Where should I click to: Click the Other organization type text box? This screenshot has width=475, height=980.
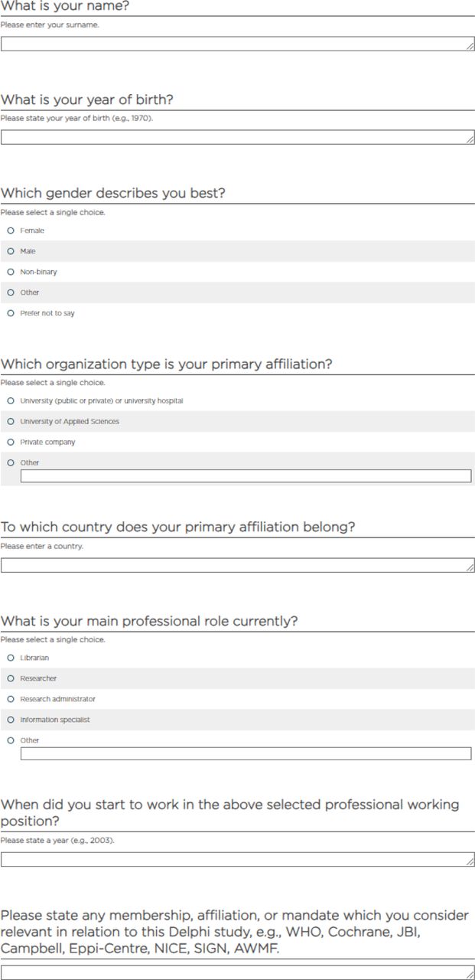point(246,476)
